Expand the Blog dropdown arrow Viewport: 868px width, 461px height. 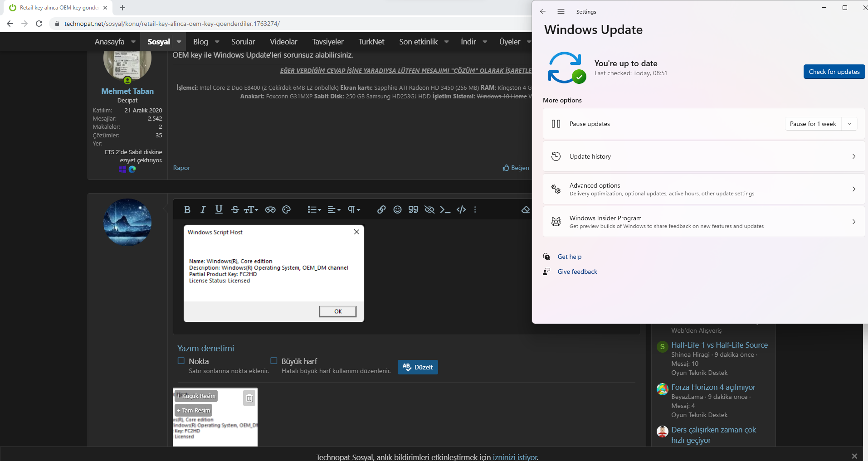(x=217, y=42)
